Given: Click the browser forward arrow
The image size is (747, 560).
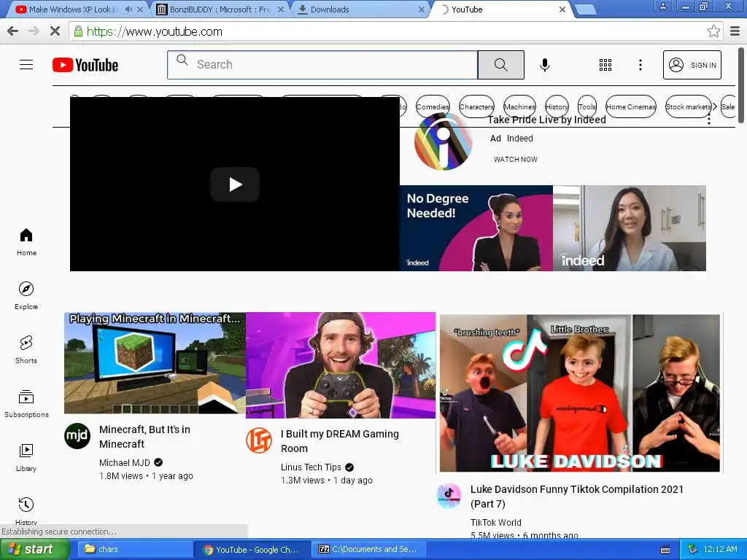Looking at the screenshot, I should [x=34, y=31].
